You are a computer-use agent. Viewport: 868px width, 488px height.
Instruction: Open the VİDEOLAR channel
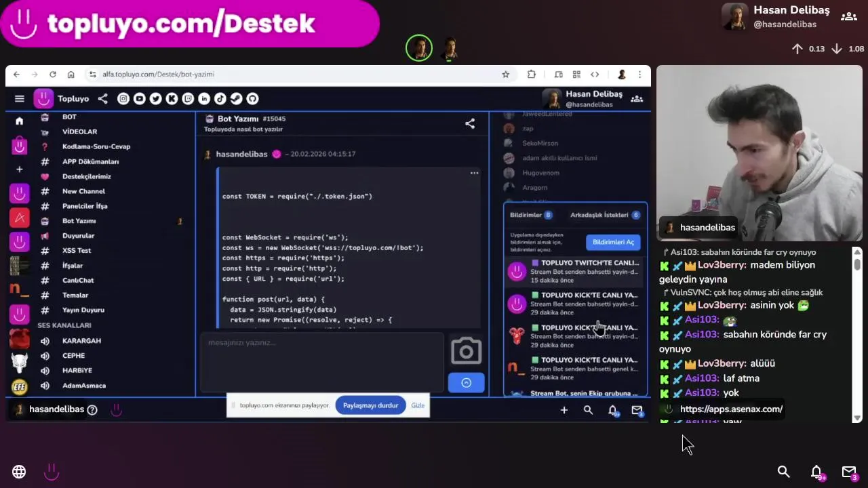pyautogui.click(x=79, y=131)
